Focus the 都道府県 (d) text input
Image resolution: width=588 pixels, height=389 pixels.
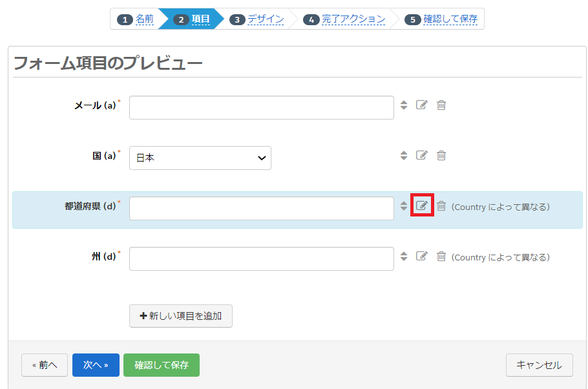click(x=262, y=208)
